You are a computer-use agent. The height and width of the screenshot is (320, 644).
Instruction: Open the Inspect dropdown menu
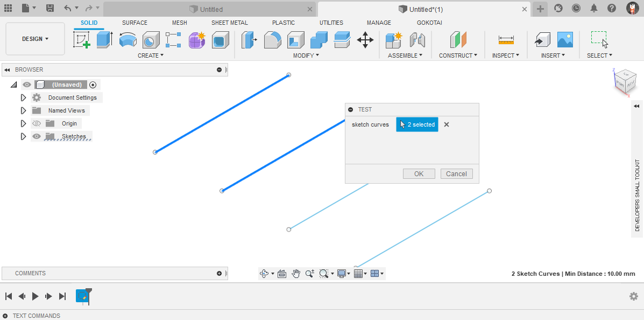(x=506, y=55)
